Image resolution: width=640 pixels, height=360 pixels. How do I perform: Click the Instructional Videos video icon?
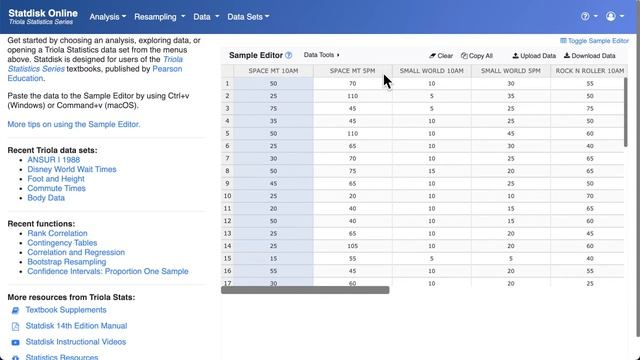click(16, 342)
